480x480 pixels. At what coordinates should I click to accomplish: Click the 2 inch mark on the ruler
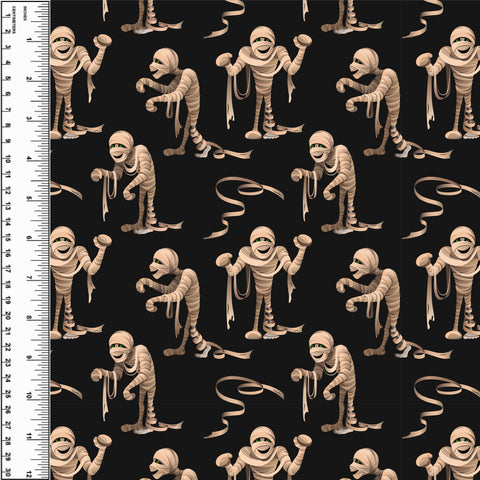(29, 79)
